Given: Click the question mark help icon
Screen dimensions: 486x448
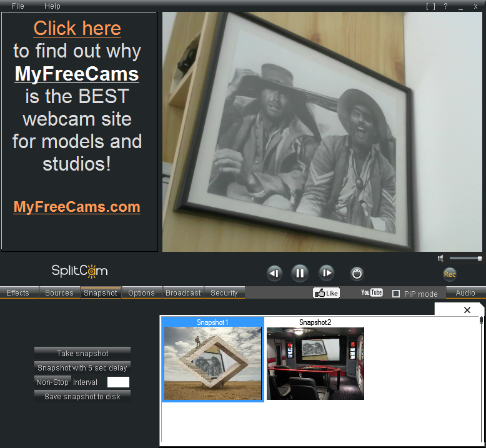Looking at the screenshot, I should 445,6.
